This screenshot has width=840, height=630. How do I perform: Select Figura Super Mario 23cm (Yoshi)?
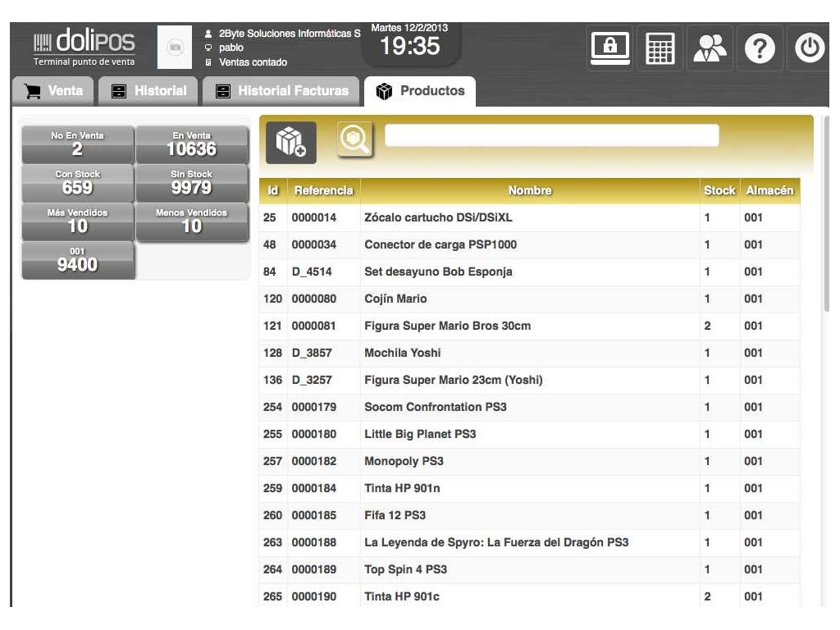(x=530, y=380)
